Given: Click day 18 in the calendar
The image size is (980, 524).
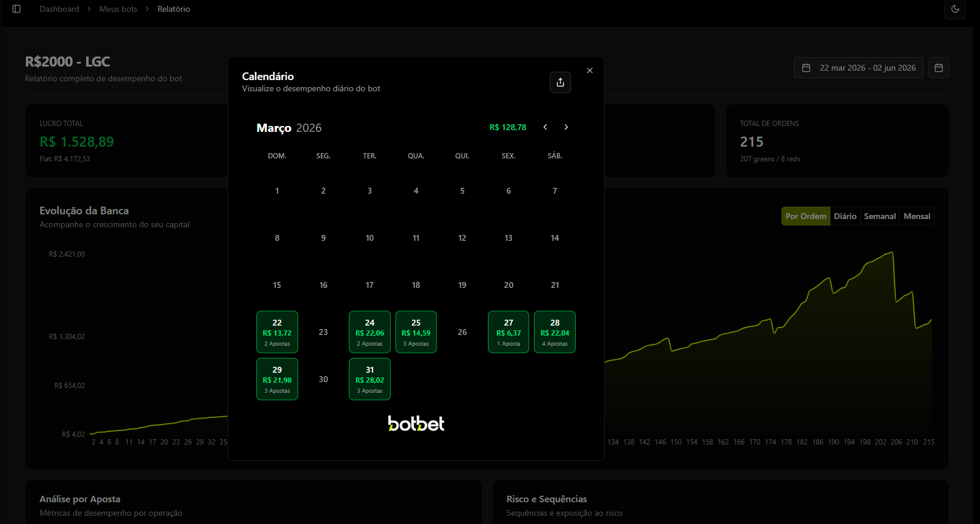Looking at the screenshot, I should pos(416,285).
